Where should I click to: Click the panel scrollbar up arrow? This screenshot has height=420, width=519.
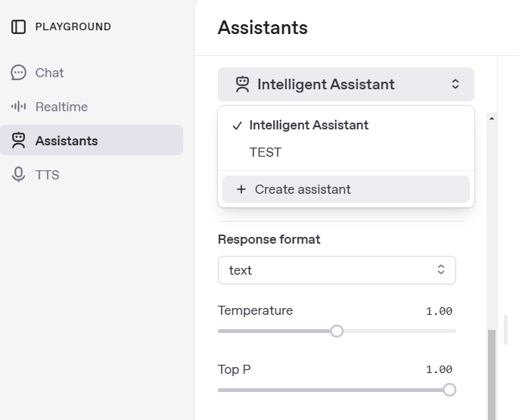pyautogui.click(x=492, y=118)
